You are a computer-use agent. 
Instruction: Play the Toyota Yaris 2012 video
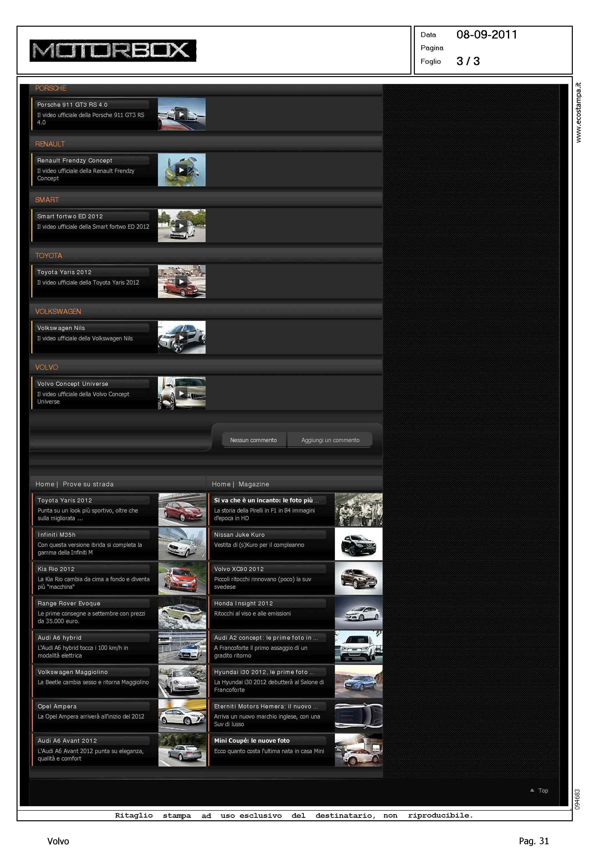point(182,282)
